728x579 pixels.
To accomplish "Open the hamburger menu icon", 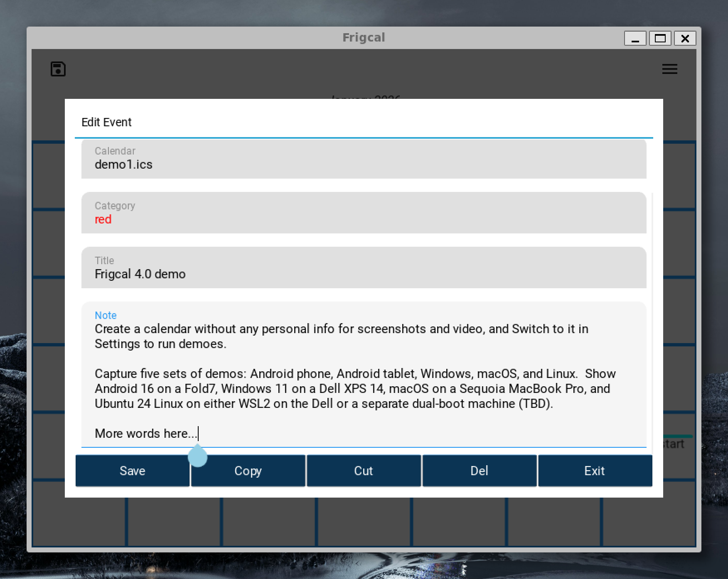I will tap(669, 69).
